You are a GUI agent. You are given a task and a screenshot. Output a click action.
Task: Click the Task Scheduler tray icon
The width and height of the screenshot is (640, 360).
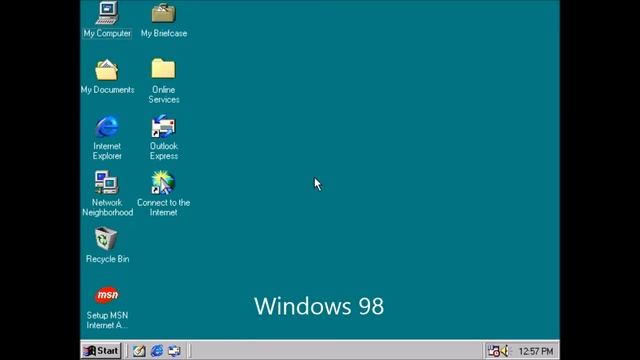tap(493, 351)
